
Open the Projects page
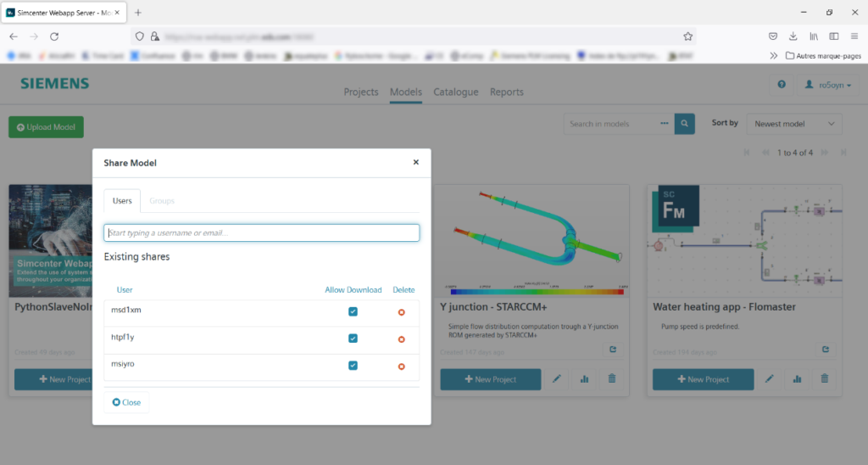(x=361, y=92)
